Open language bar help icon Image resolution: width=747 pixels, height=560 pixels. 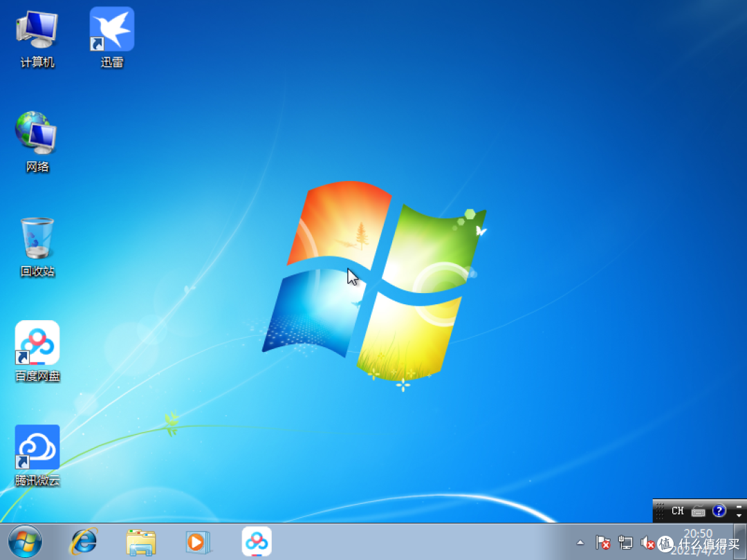719,511
